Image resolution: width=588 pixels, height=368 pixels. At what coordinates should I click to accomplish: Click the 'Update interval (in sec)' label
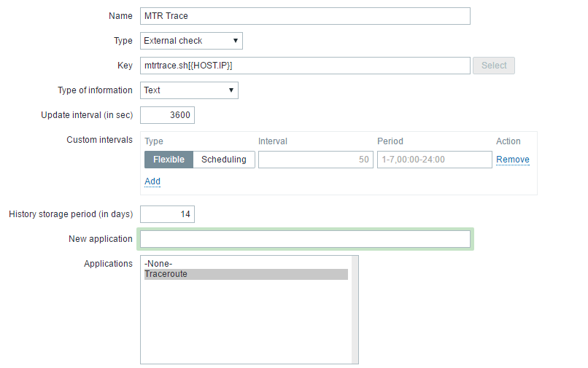pyautogui.click(x=87, y=115)
